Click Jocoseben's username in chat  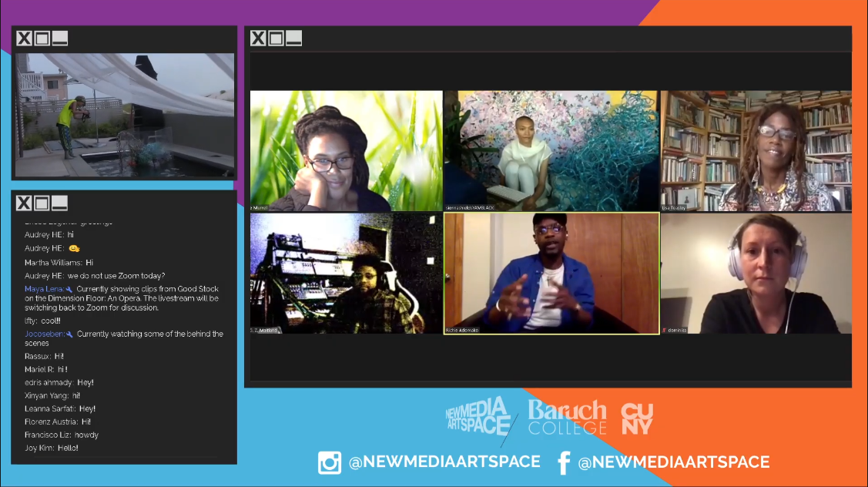pos(45,334)
